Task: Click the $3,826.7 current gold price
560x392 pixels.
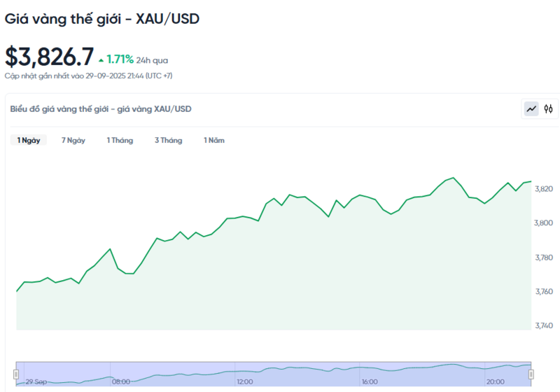Action: tap(49, 57)
